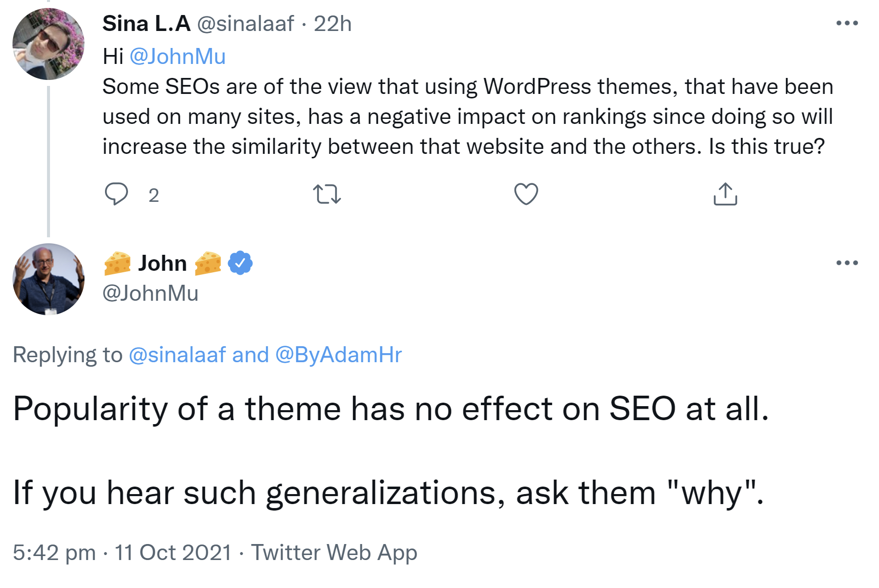Screen dimensions: 879x588
Task: View the 2 replies count
Action: 154,196
